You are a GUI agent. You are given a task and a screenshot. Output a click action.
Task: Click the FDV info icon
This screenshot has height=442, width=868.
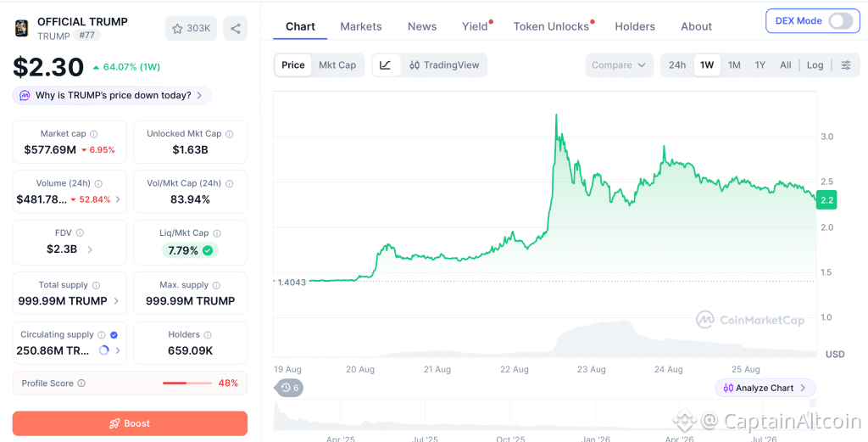pyautogui.click(x=80, y=233)
